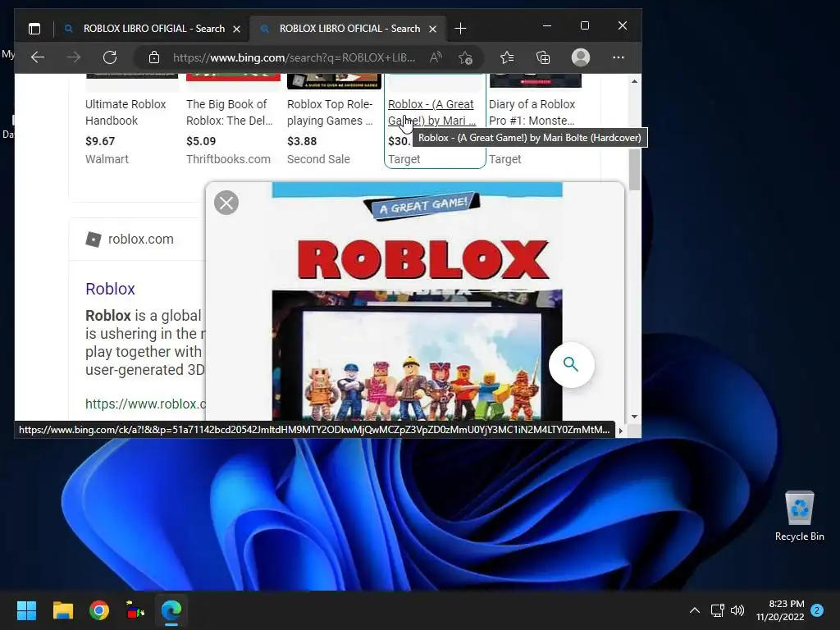
Task: Open network status tray icon
Action: pos(717,610)
